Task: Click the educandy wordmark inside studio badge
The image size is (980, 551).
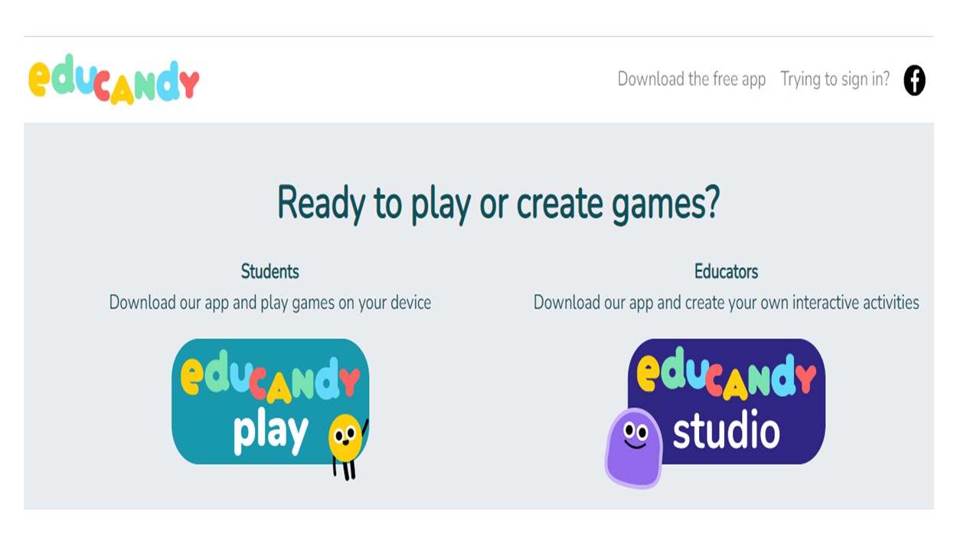Action: click(x=726, y=377)
